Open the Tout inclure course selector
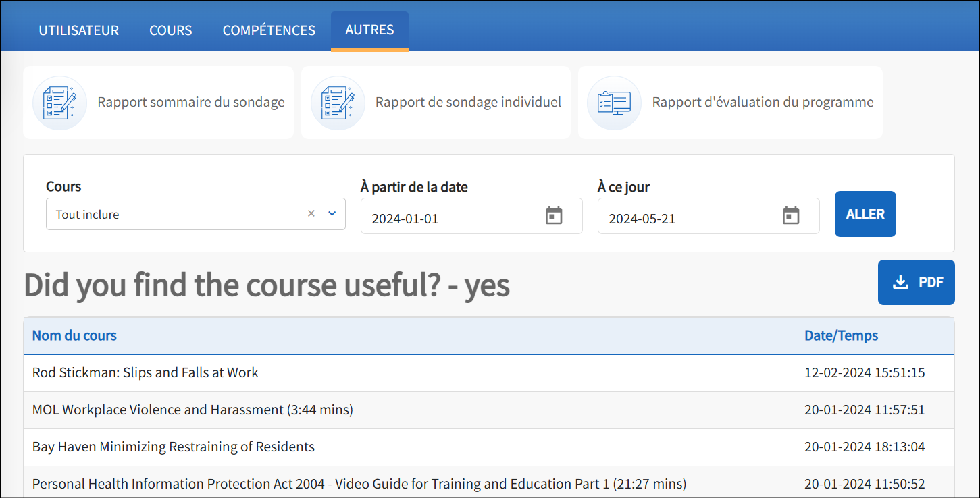 click(x=169, y=213)
